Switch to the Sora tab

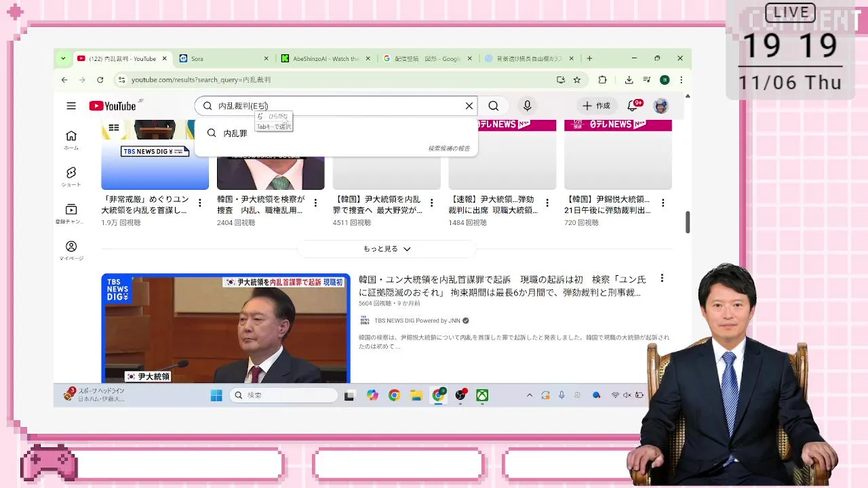click(223, 58)
